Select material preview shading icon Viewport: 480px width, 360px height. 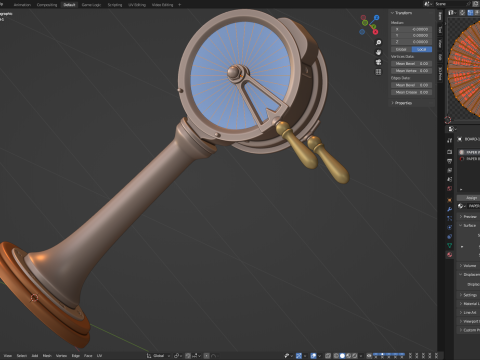click(x=349, y=356)
